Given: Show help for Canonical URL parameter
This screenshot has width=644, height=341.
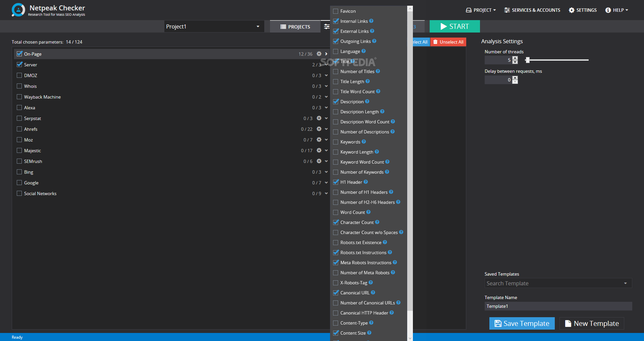Looking at the screenshot, I should [x=373, y=292].
